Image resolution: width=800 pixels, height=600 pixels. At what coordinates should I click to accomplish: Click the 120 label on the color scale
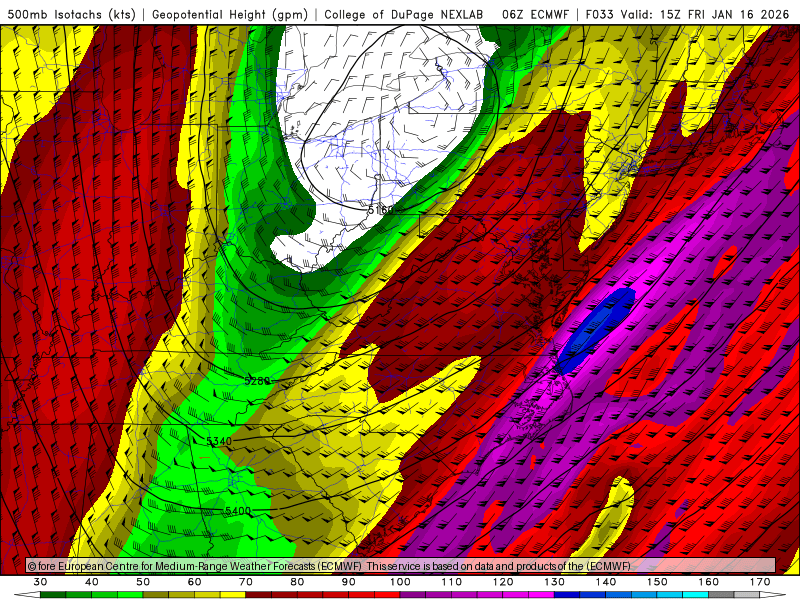pos(503,582)
